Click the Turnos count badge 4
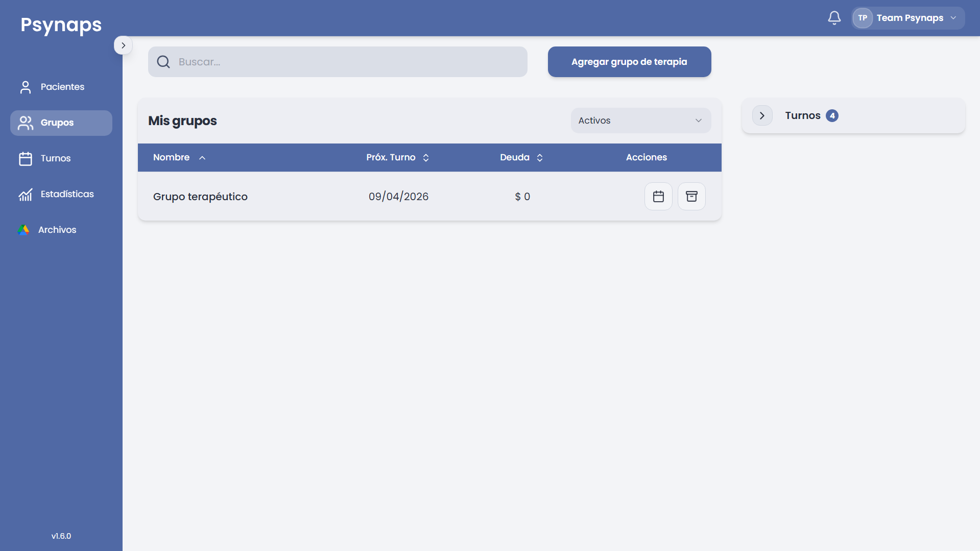This screenshot has width=980, height=551. tap(832, 116)
